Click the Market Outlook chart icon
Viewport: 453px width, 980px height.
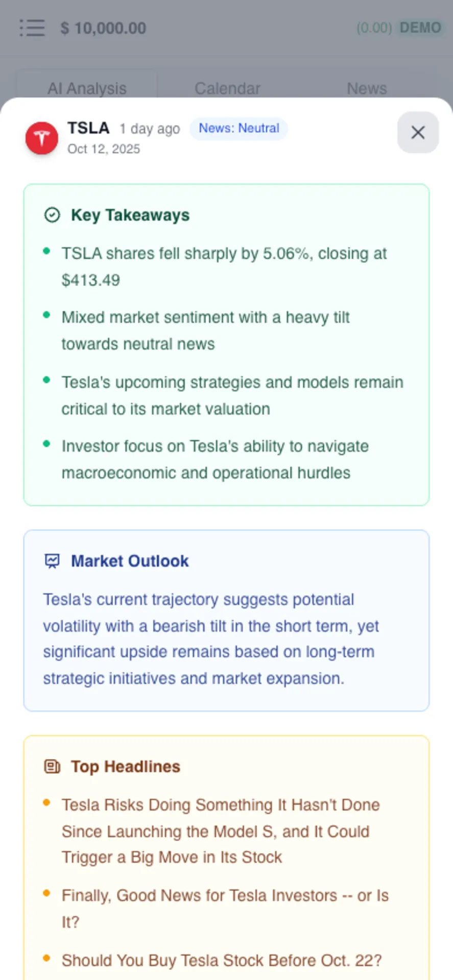coord(52,561)
